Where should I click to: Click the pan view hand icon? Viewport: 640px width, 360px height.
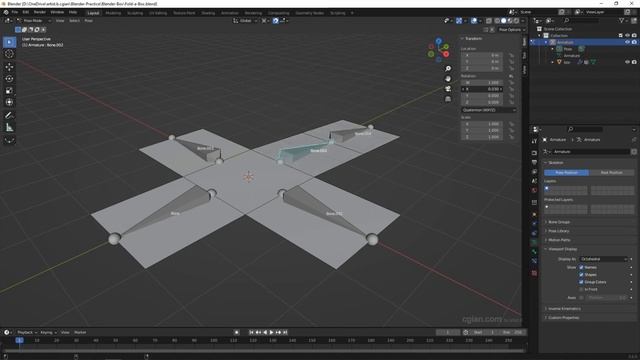448,78
